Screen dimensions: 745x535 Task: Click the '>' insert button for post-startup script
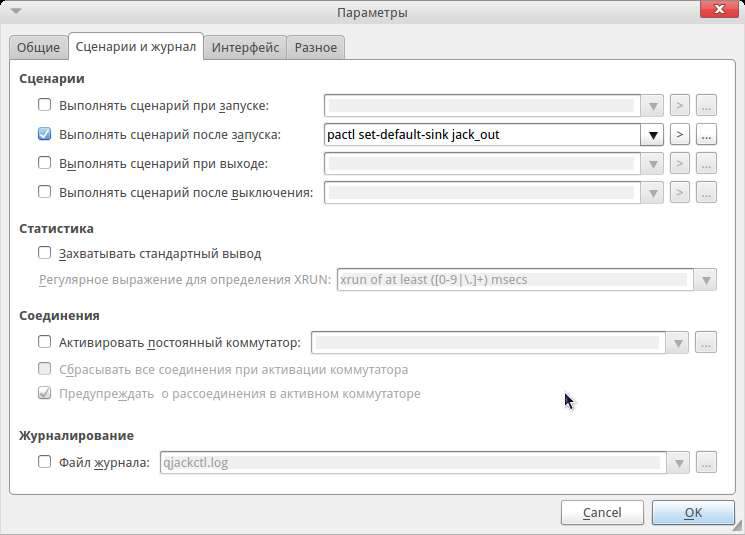680,134
